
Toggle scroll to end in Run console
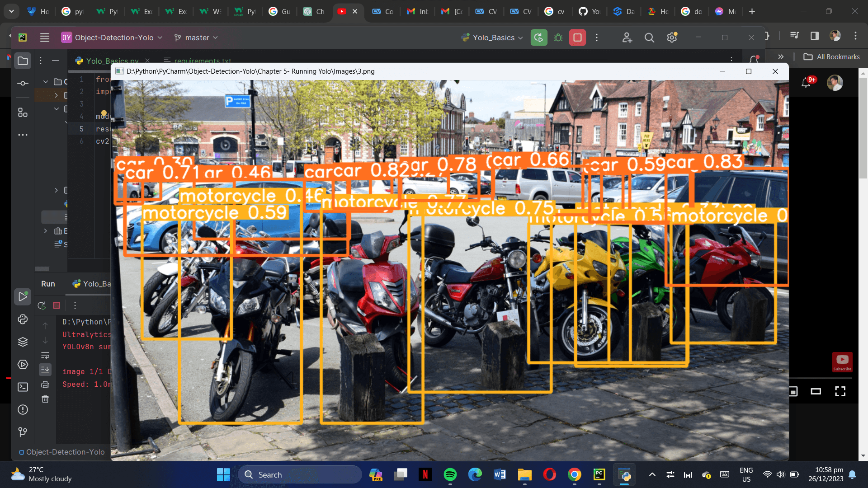pos(45,370)
